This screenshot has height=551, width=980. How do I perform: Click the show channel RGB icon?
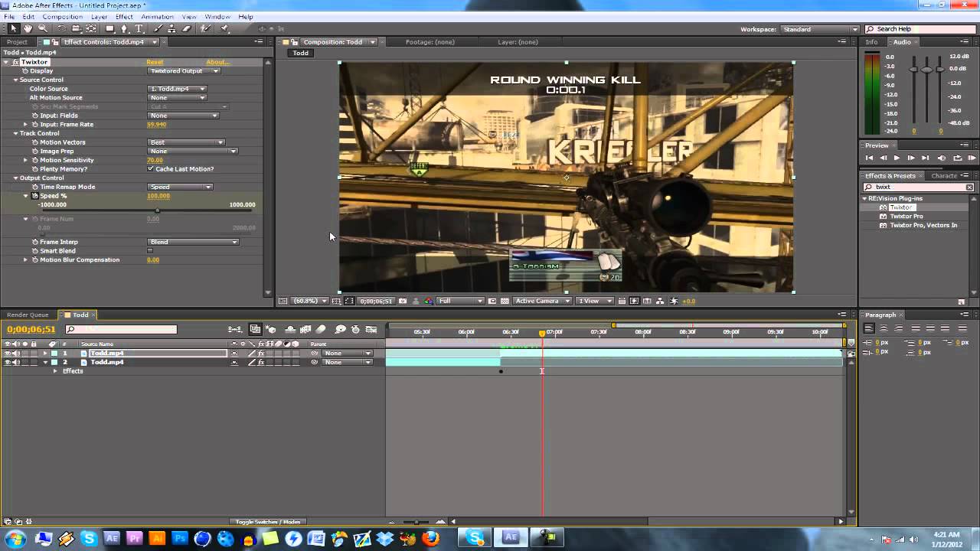coord(429,301)
